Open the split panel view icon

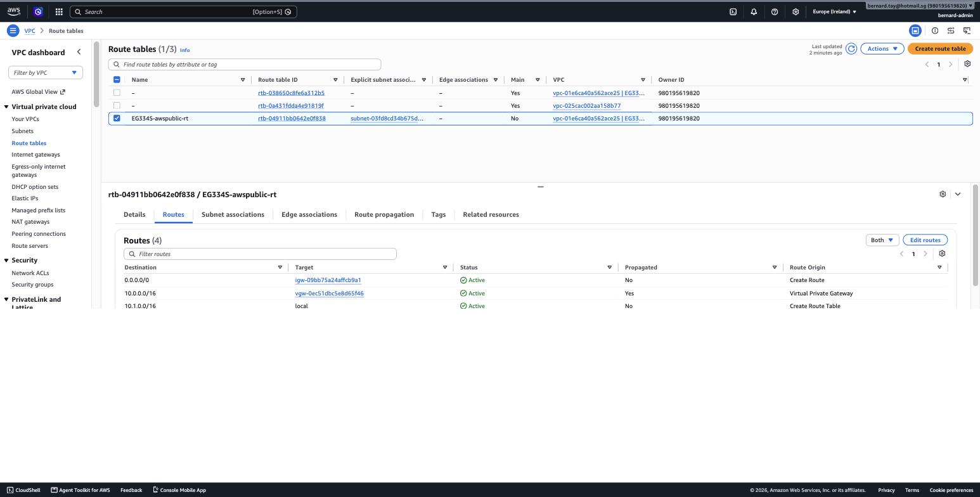[915, 30]
